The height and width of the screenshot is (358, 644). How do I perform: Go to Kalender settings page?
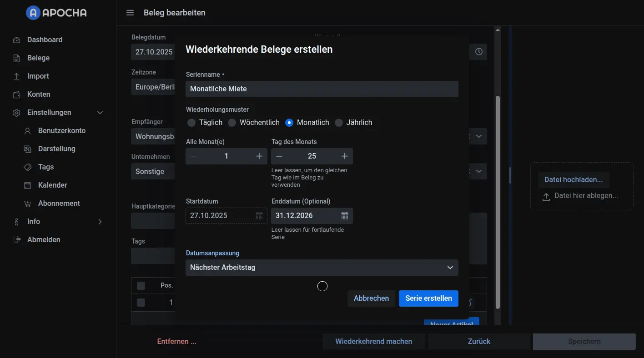click(x=52, y=185)
